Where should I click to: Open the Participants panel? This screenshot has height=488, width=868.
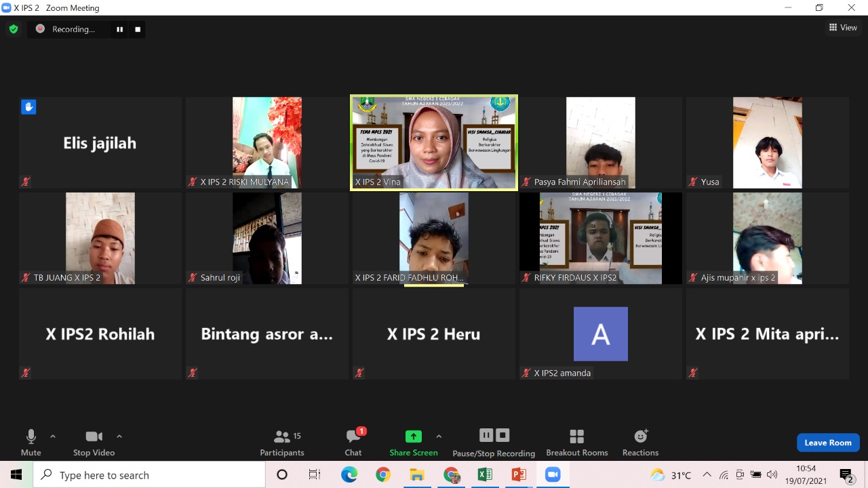coord(282,443)
